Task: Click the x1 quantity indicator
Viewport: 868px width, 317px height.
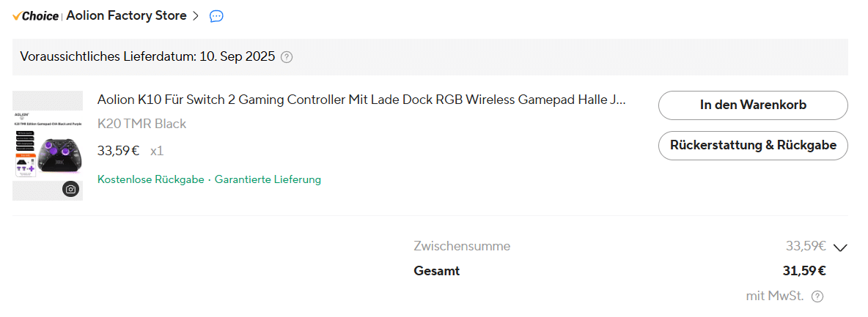Action: (x=157, y=151)
